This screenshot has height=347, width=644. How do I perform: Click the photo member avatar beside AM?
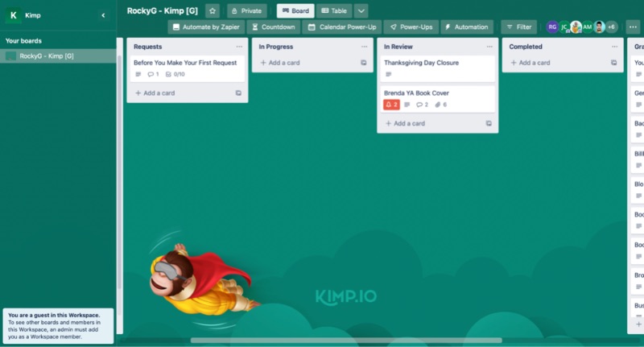tap(599, 27)
